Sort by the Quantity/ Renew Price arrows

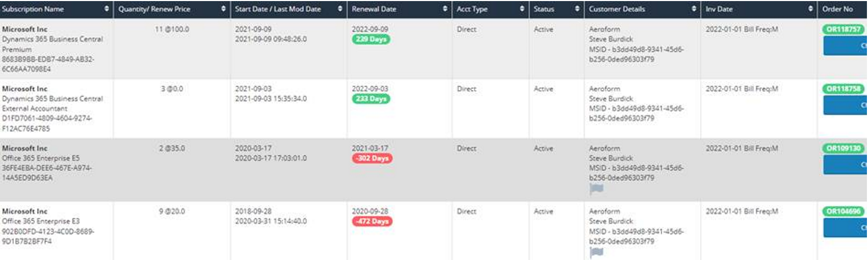224,9
